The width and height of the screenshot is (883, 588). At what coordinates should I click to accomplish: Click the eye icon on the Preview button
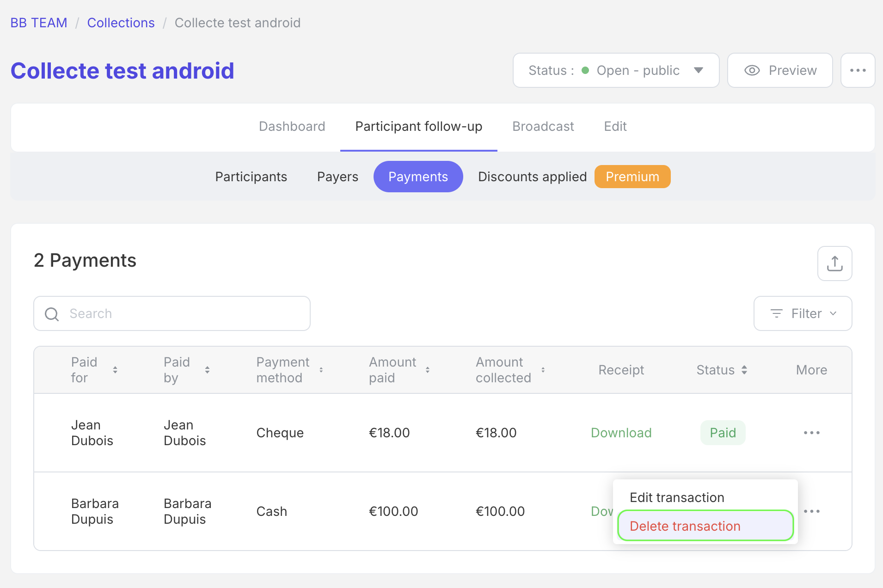[x=751, y=70]
